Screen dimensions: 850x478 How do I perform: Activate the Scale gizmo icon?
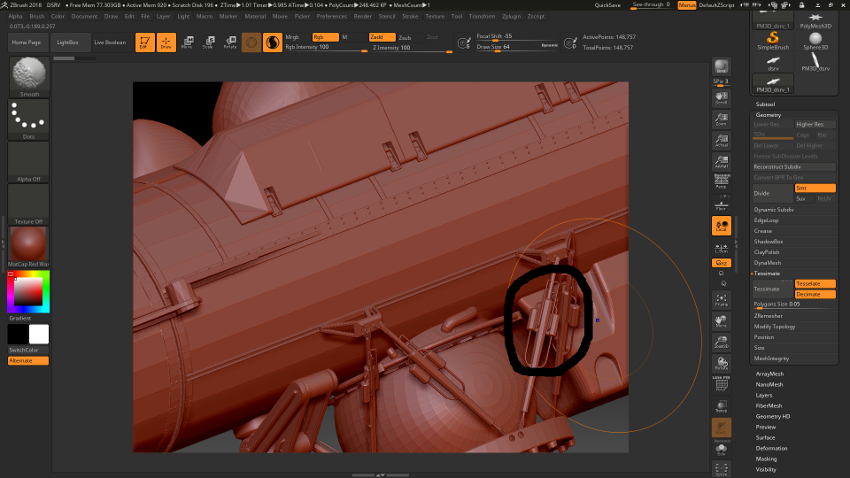(208, 42)
